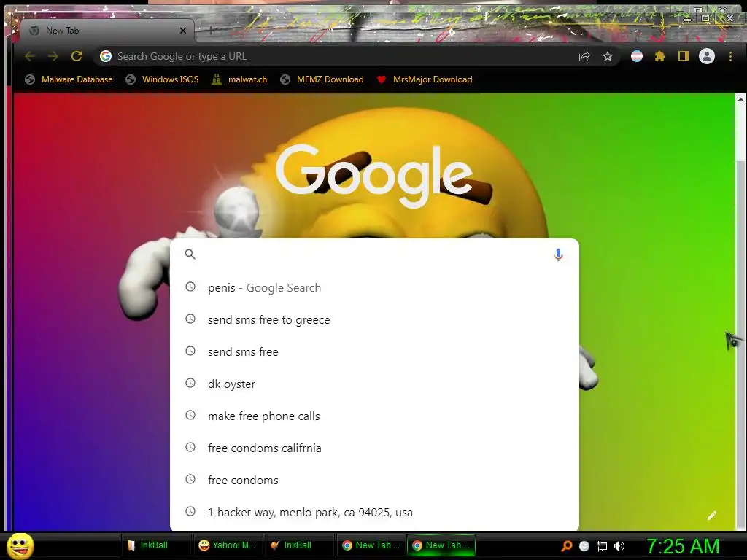Click the browser forward arrow

[x=53, y=56]
